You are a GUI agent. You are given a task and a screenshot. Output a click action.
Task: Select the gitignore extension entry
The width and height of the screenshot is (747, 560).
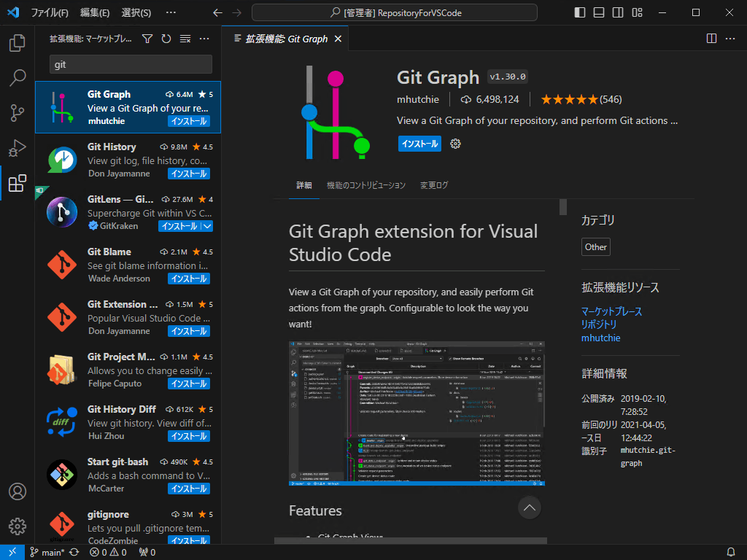pos(128,526)
